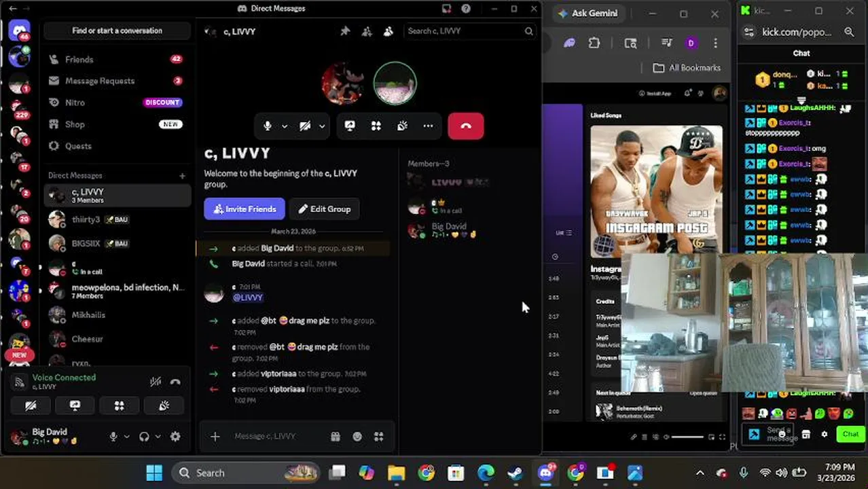Turn on camera in voice panel bottom-left

pyautogui.click(x=31, y=405)
